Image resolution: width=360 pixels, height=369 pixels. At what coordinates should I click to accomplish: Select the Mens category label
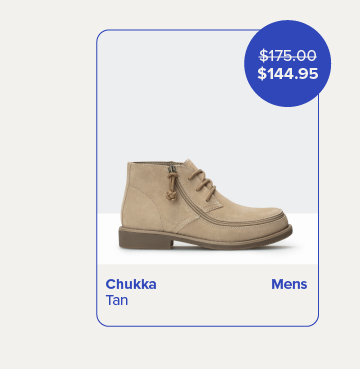[289, 284]
